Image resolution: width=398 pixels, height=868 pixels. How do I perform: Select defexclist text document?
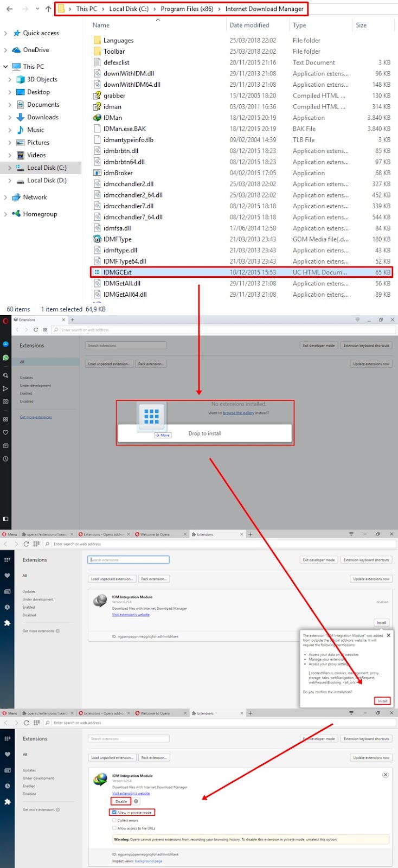(117, 62)
